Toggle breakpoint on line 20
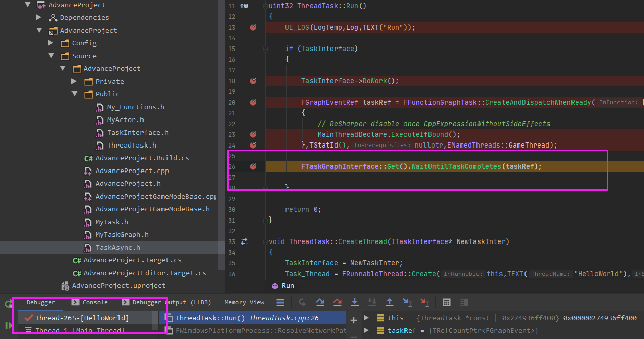This screenshot has height=339, width=644. click(x=253, y=102)
